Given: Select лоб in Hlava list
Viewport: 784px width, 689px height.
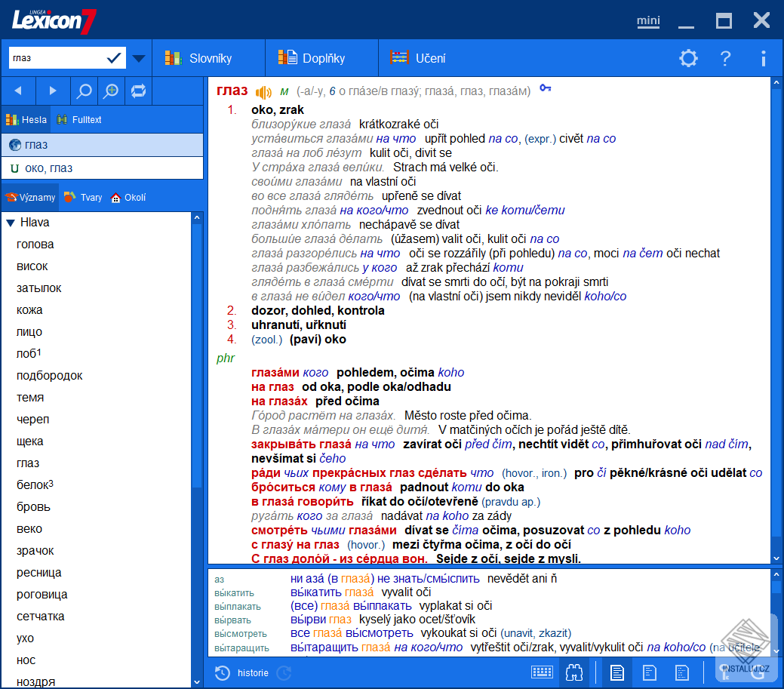Looking at the screenshot, I should [x=29, y=353].
